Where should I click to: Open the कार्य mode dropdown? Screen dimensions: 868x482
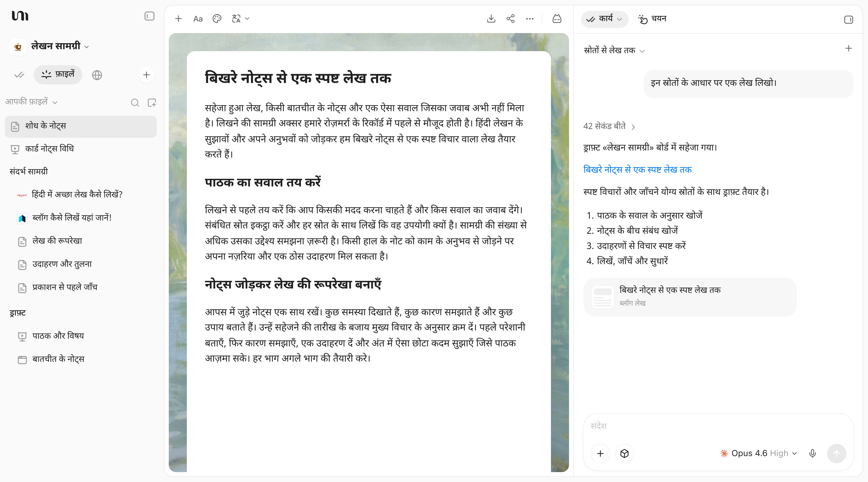(604, 19)
